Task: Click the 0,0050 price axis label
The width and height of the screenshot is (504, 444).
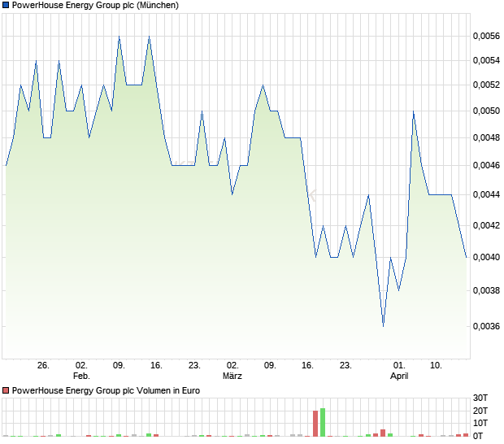Action: (486, 111)
